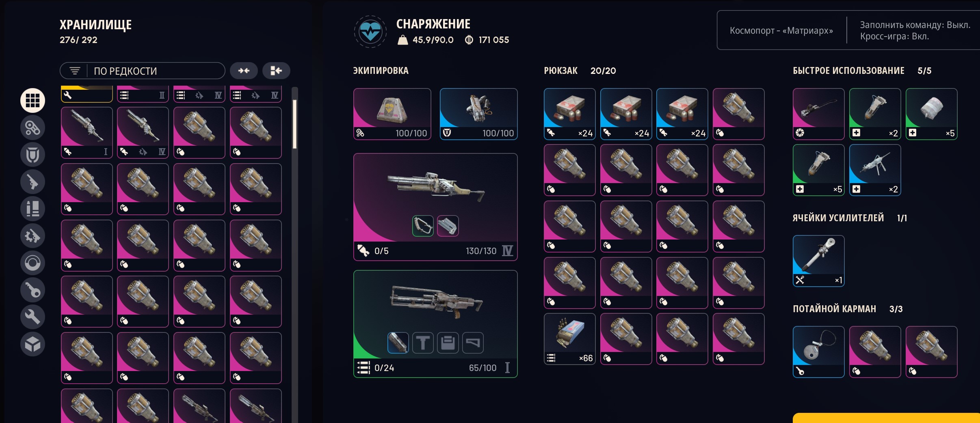Toggle 'Заполнить команду: Выкл.' setting
The image size is (980, 423).
pos(915,25)
